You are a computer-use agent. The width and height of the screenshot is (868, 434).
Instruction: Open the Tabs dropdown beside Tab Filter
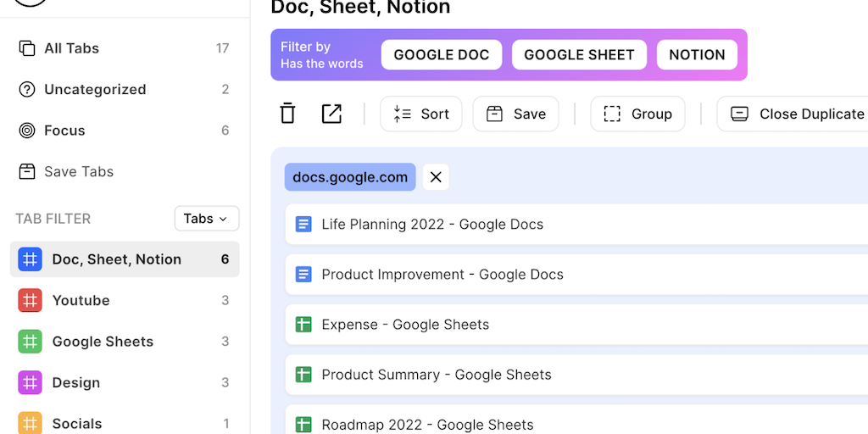click(x=206, y=219)
